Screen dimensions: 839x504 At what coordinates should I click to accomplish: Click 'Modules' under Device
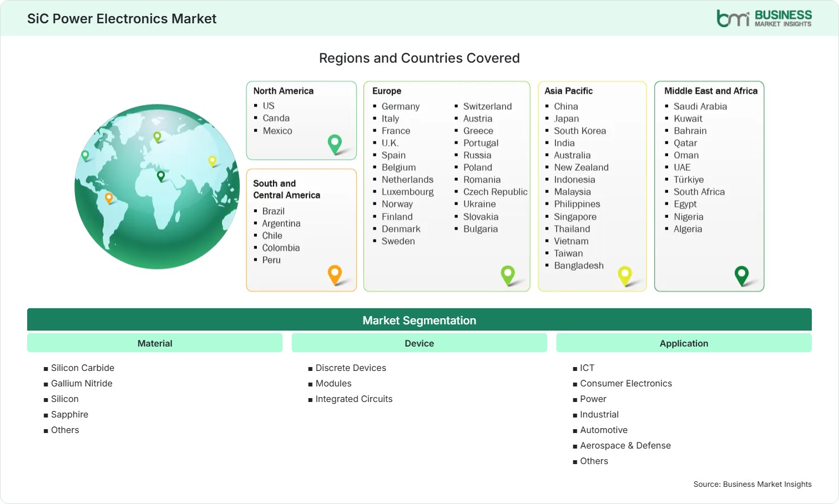point(333,383)
